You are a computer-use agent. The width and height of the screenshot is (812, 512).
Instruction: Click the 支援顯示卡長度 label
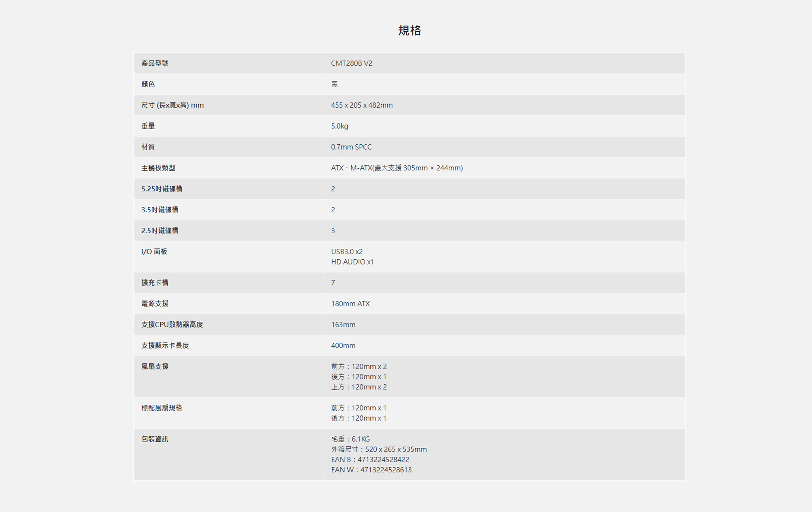click(x=165, y=346)
